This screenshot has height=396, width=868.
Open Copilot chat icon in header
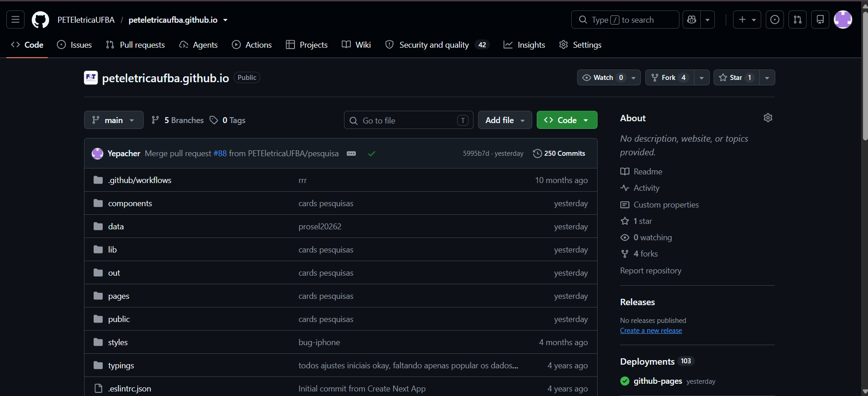tap(692, 20)
